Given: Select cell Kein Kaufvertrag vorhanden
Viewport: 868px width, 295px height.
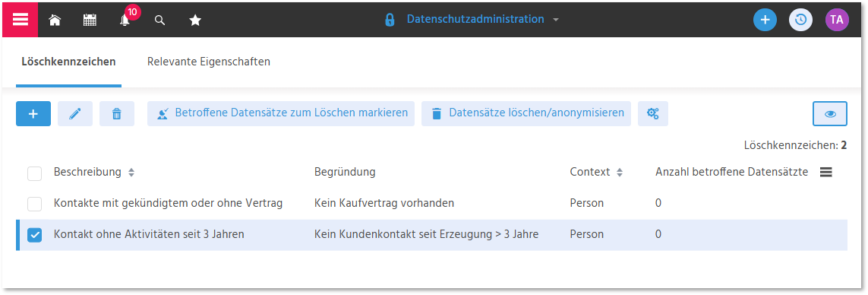Looking at the screenshot, I should pyautogui.click(x=384, y=204).
